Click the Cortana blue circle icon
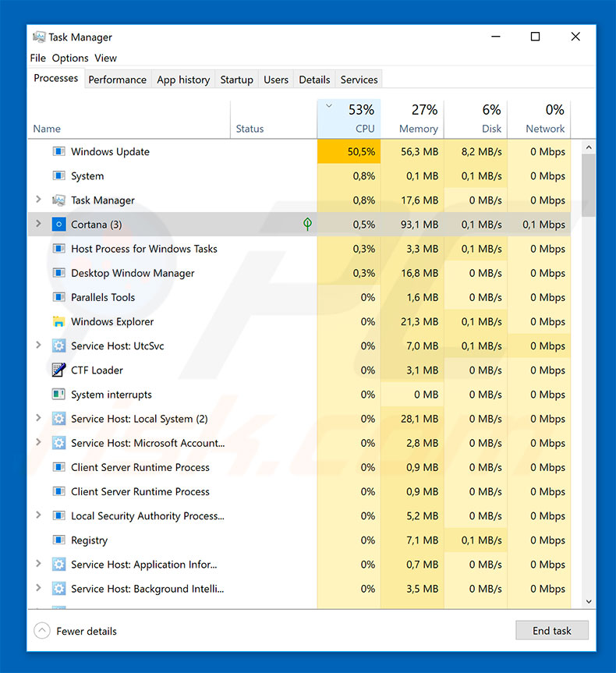Image resolution: width=616 pixels, height=673 pixels. tap(58, 225)
